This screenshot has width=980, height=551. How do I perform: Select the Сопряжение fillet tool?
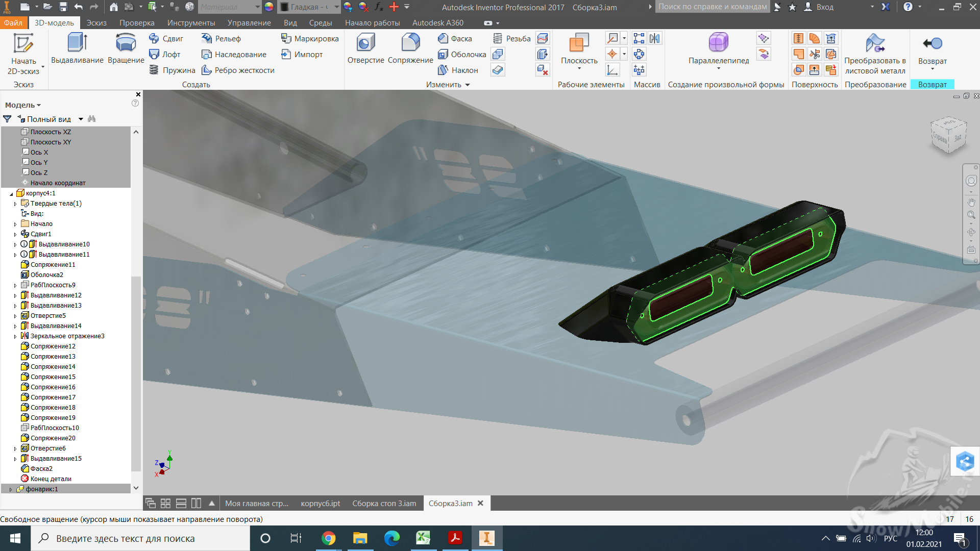(410, 49)
